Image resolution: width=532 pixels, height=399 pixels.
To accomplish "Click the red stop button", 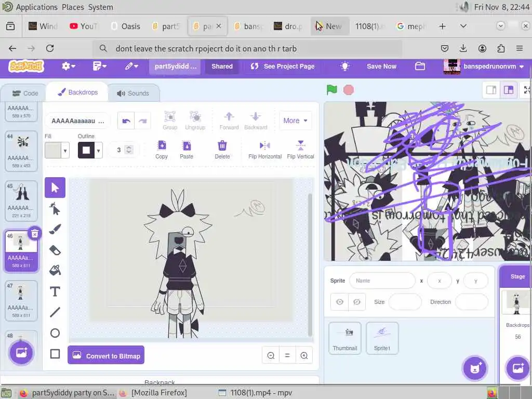I will pos(349,90).
